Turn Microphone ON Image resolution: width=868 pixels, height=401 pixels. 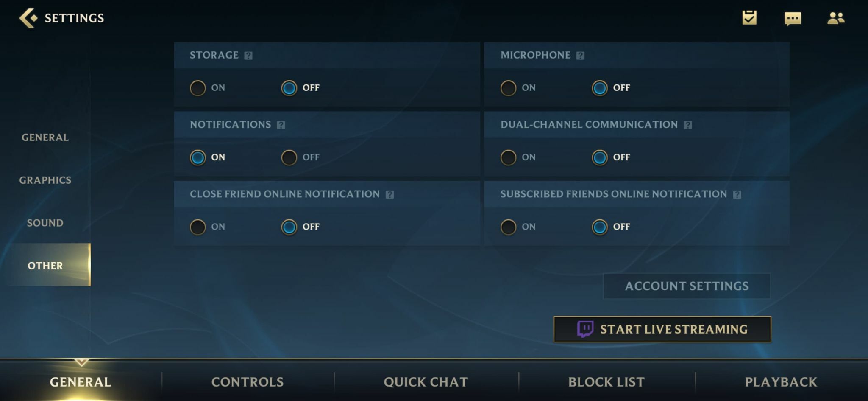coord(508,88)
